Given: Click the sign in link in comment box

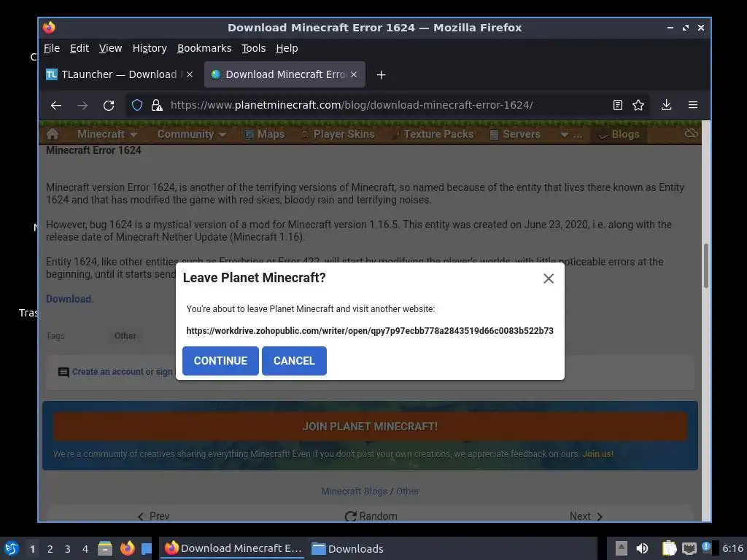Looking at the screenshot, I should 164,371.
